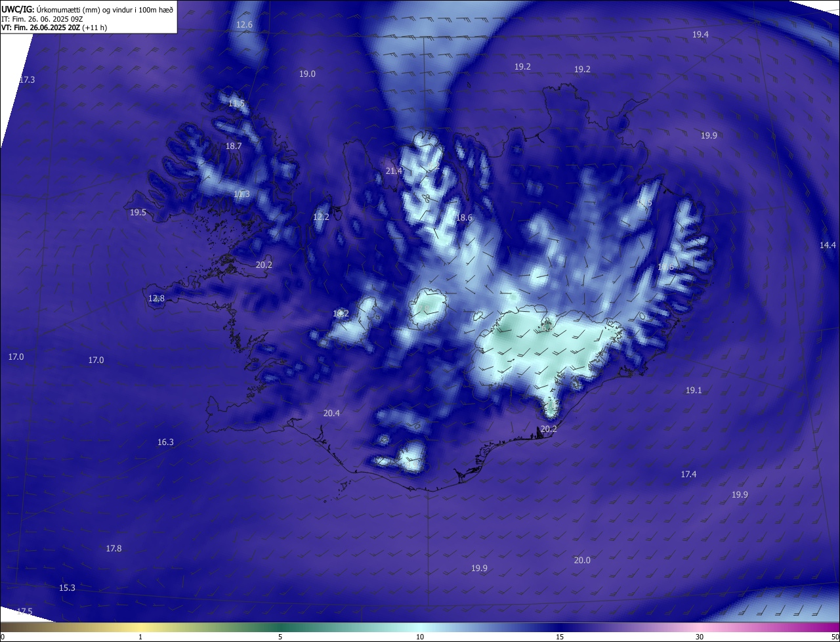This screenshot has height=642, width=840.
Task: Click the map value 19.0
Action: pos(307,74)
